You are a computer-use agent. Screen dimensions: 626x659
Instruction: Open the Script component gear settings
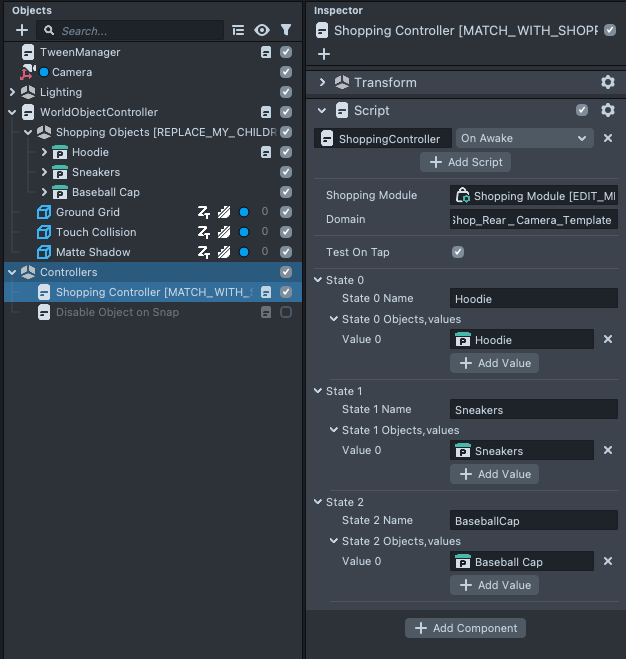[607, 110]
